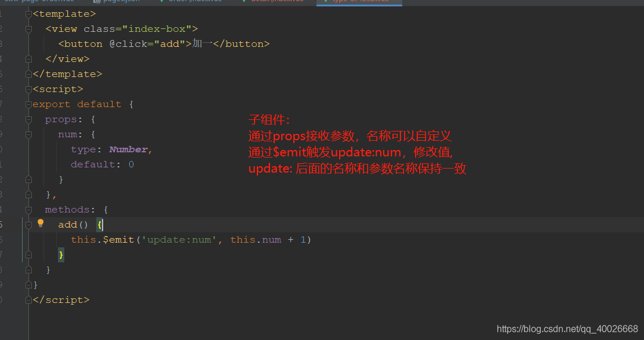
Task: Fold the add() method body
Action: 28,225
